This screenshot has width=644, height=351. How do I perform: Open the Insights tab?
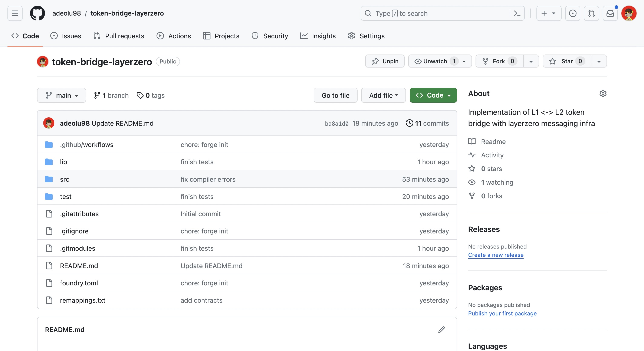pos(318,36)
